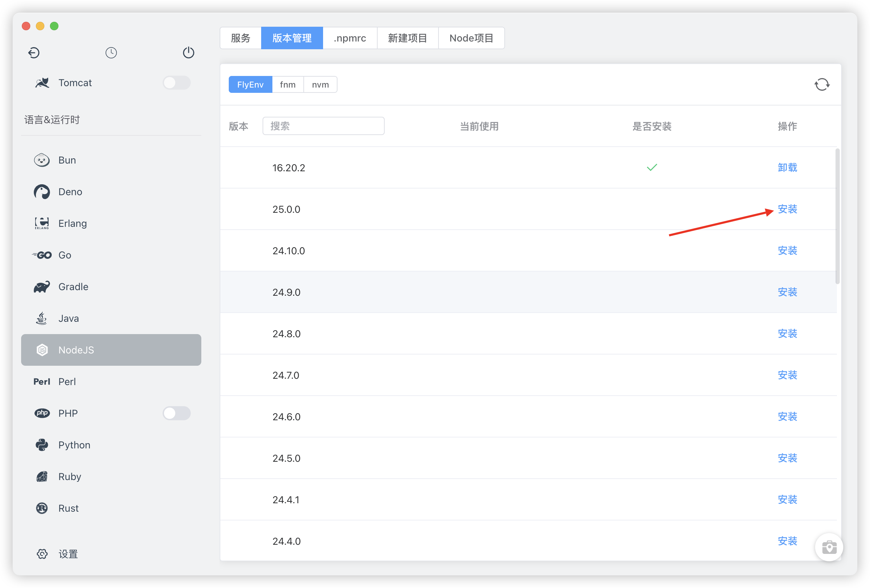Install Node version 25.0.0
This screenshot has width=870, height=588.
tap(787, 209)
